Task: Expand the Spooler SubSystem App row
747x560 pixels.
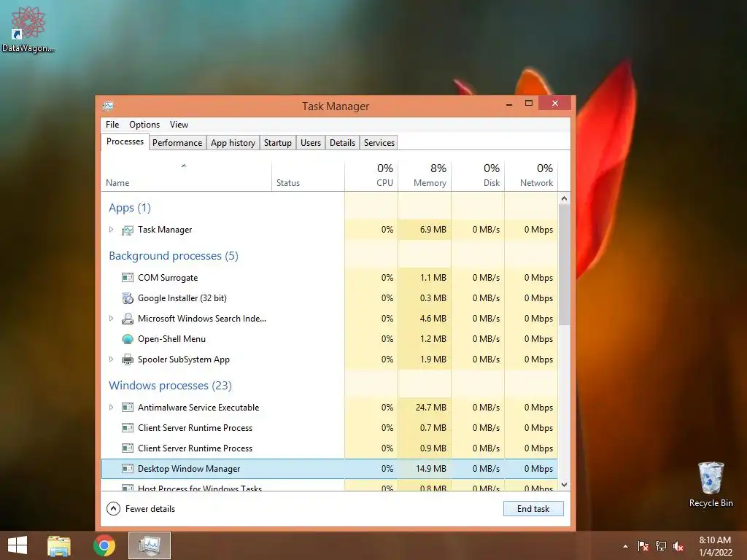Action: click(111, 359)
